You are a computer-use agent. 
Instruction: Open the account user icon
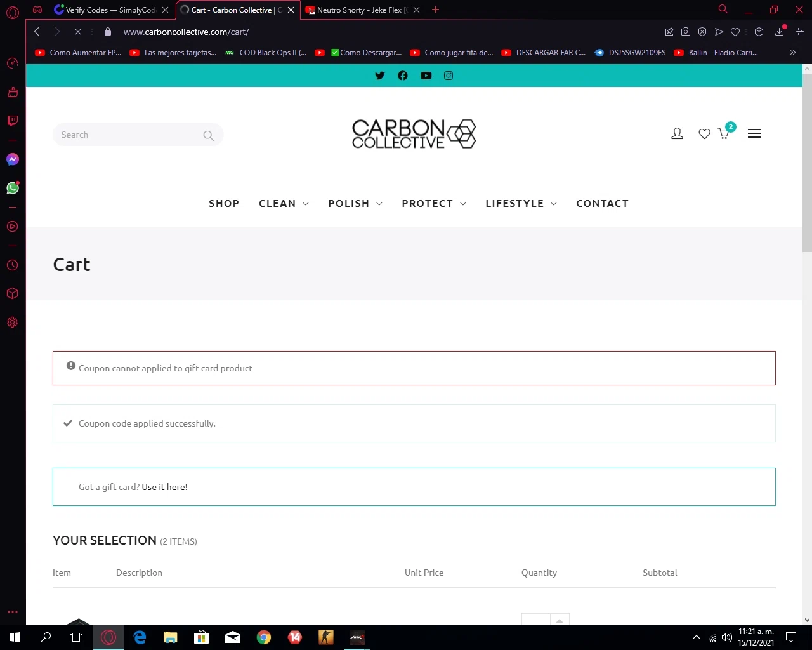tap(677, 134)
